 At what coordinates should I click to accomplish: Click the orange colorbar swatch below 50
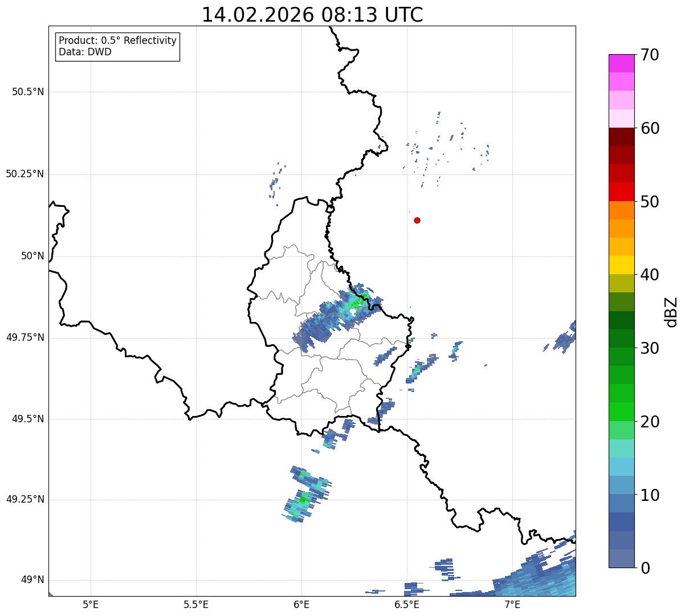(621, 210)
